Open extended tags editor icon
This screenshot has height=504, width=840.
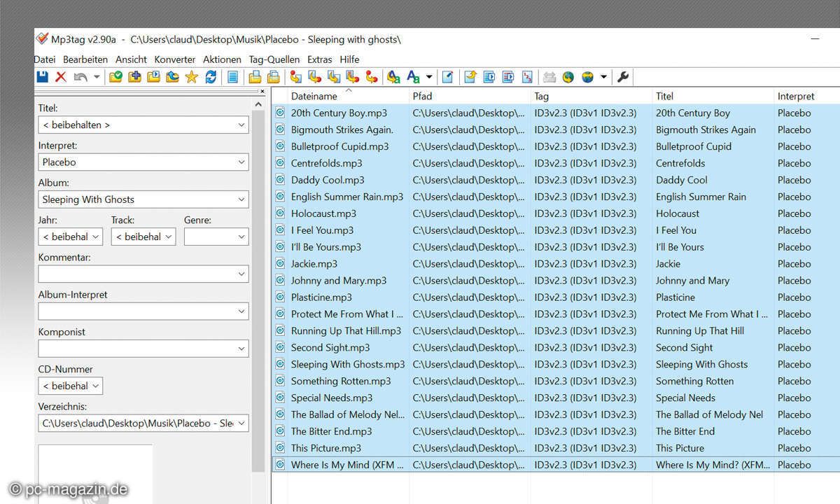pos(448,77)
